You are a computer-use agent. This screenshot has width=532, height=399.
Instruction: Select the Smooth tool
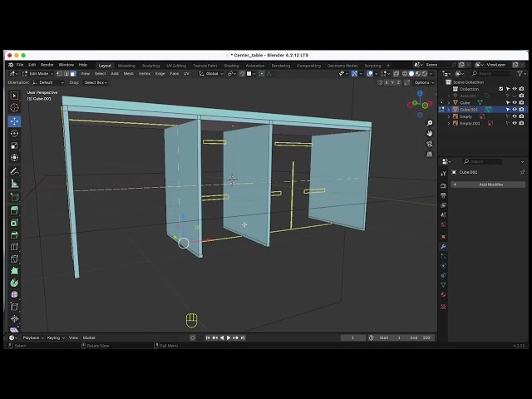14,294
